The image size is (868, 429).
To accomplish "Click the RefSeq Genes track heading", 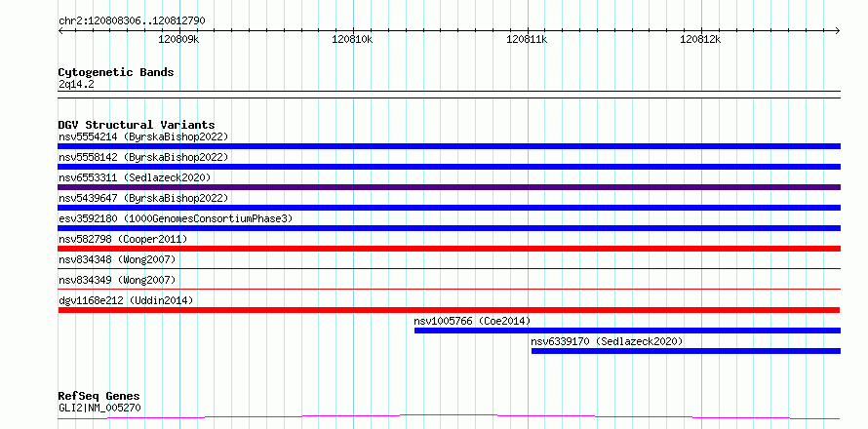I will click(99, 396).
